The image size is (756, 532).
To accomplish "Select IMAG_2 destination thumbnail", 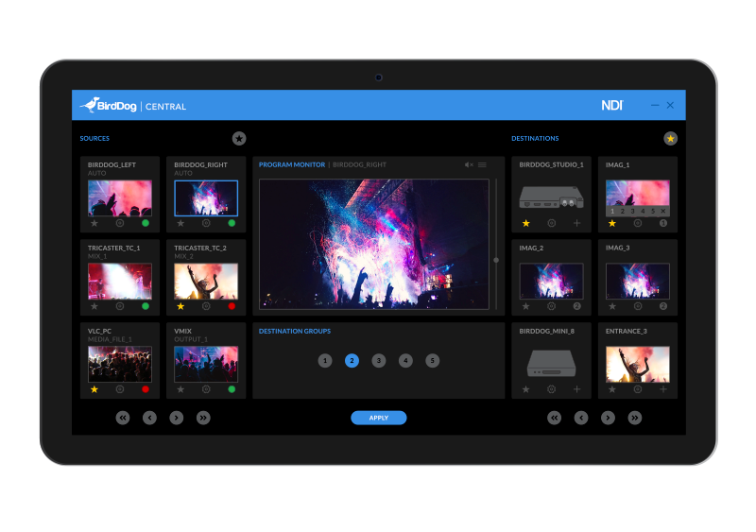I will (552, 282).
